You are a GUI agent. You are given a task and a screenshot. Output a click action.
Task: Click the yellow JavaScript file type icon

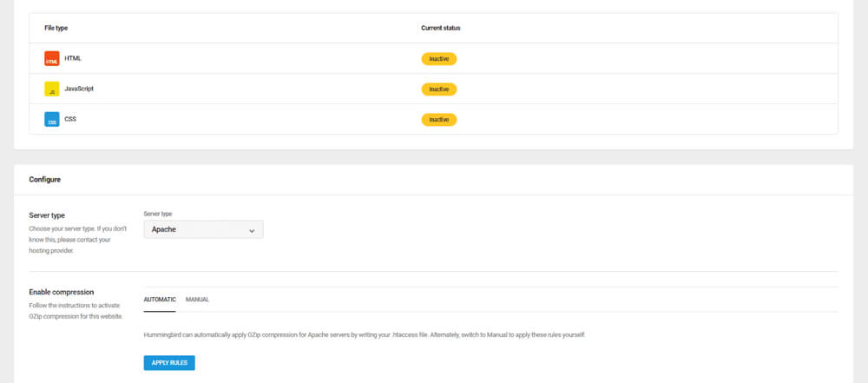pyautogui.click(x=51, y=89)
